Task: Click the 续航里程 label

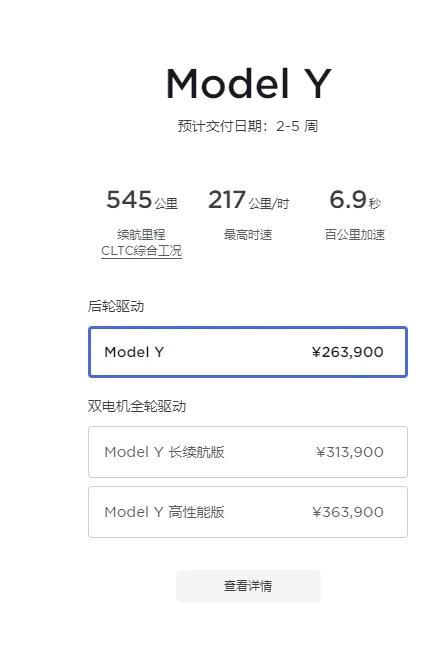Action: click(x=141, y=235)
